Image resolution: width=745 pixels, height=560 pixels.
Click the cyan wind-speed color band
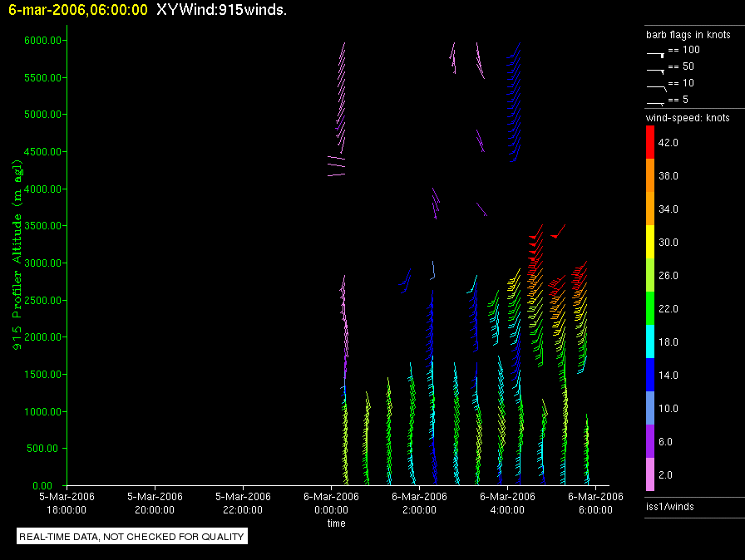tap(651, 342)
